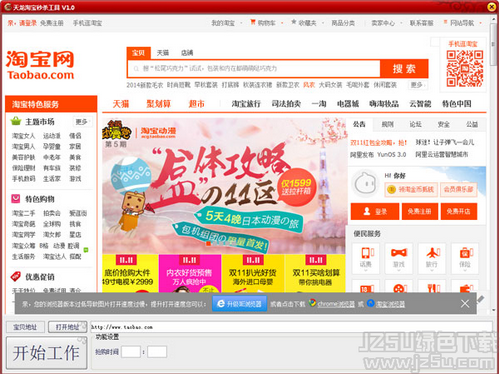The height and width of the screenshot is (374, 500).
Task: Click the 打开地址 button
Action: point(67,327)
